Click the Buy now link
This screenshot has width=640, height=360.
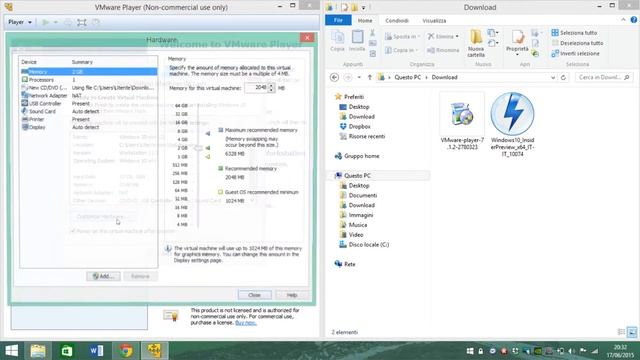pyautogui.click(x=246, y=322)
